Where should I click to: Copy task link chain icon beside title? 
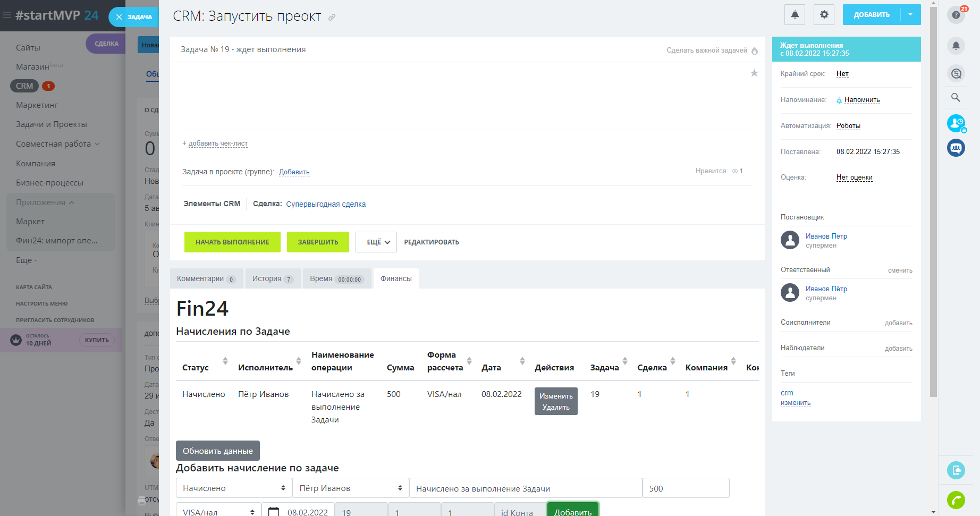332,18
